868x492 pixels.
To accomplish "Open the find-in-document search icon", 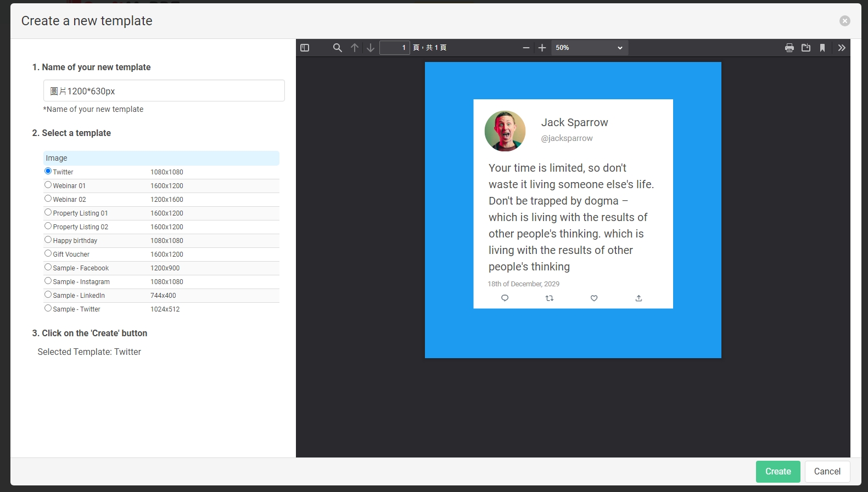I will click(x=338, y=48).
